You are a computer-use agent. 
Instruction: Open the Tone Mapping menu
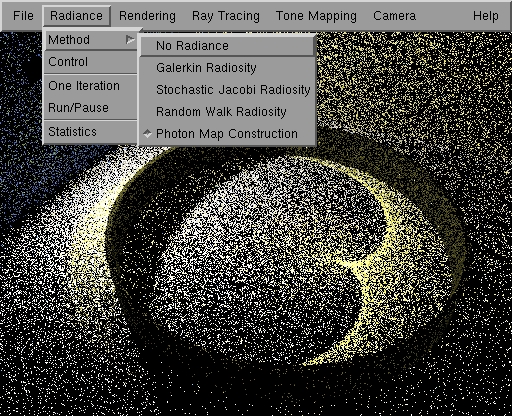coord(316,16)
